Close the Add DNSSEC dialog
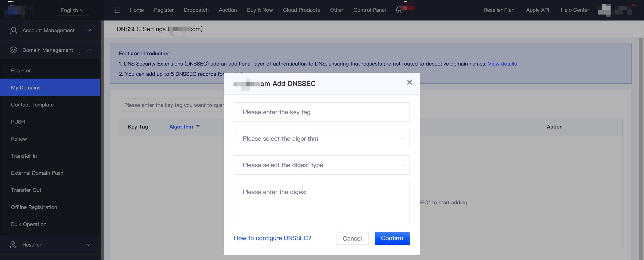The image size is (644, 260). point(409,82)
